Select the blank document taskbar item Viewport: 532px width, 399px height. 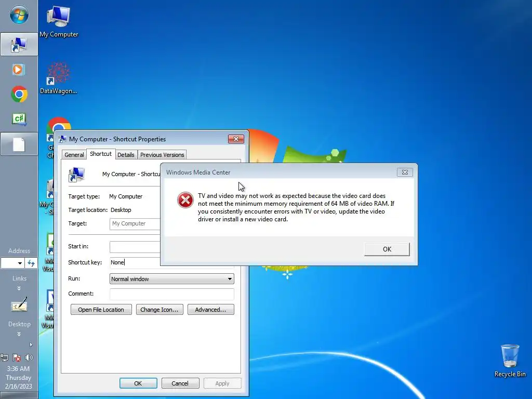point(19,144)
